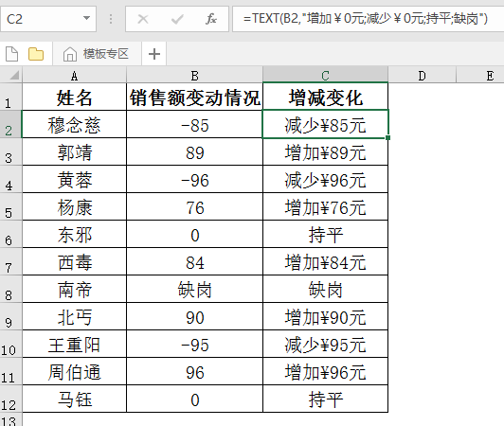Add a new tab with plus icon

click(x=154, y=54)
